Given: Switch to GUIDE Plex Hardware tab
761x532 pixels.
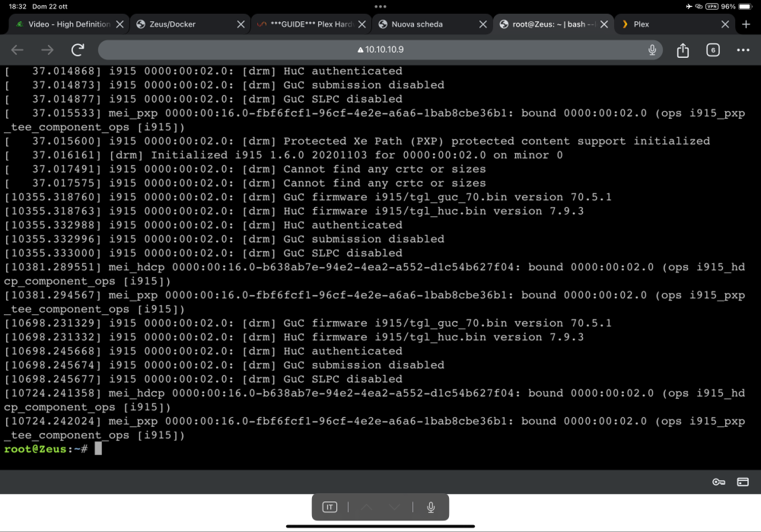Looking at the screenshot, I should point(310,24).
